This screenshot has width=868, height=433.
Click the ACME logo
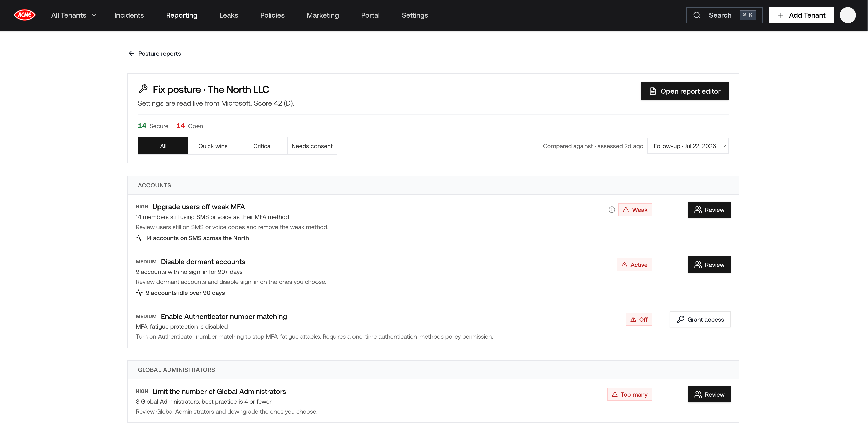coord(25,15)
